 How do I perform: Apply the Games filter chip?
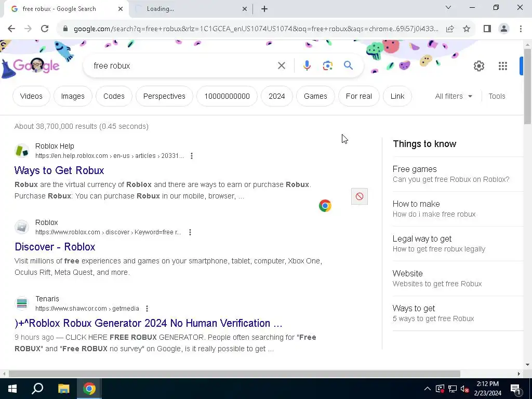pos(315,96)
